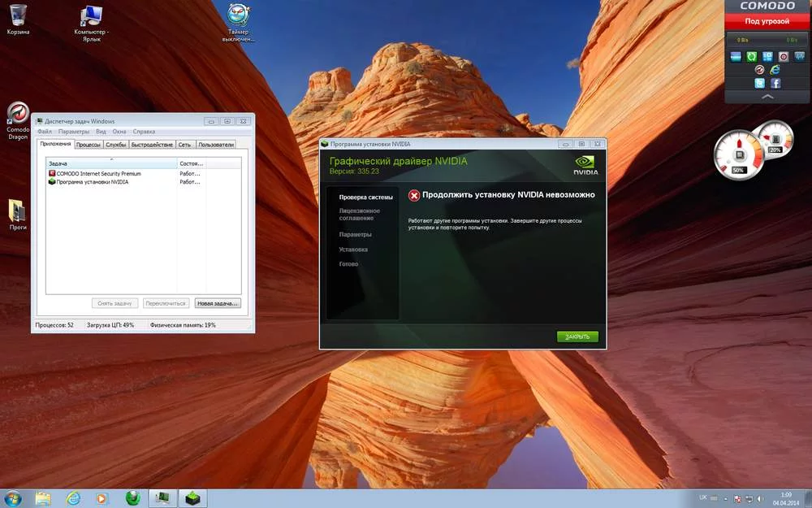Click the Twitter icon in COMODO widget
This screenshot has height=508, width=812.
(760, 83)
